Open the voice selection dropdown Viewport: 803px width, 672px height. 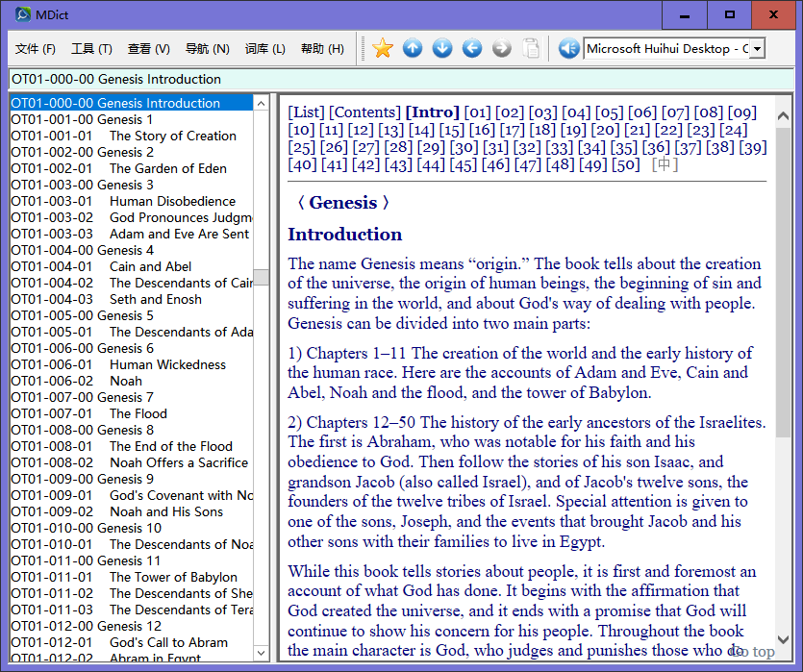pyautogui.click(x=758, y=49)
